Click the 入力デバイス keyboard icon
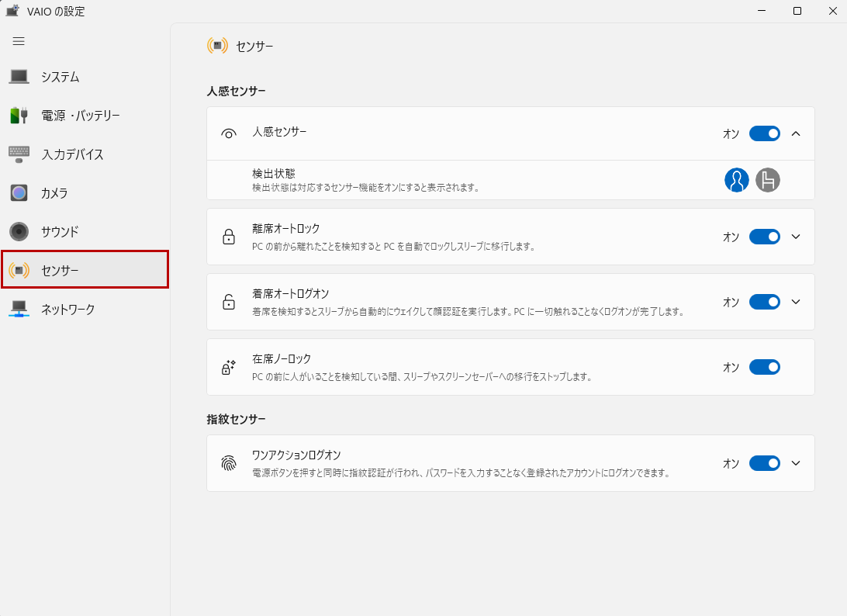This screenshot has width=847, height=616. pos(19,154)
